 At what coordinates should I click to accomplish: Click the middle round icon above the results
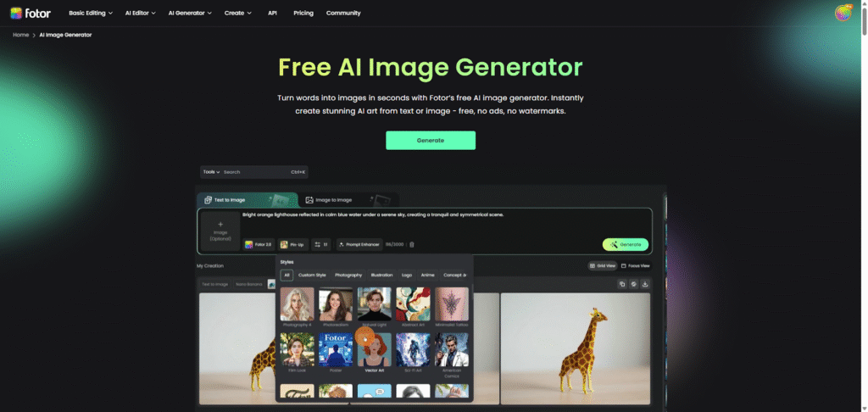633,284
